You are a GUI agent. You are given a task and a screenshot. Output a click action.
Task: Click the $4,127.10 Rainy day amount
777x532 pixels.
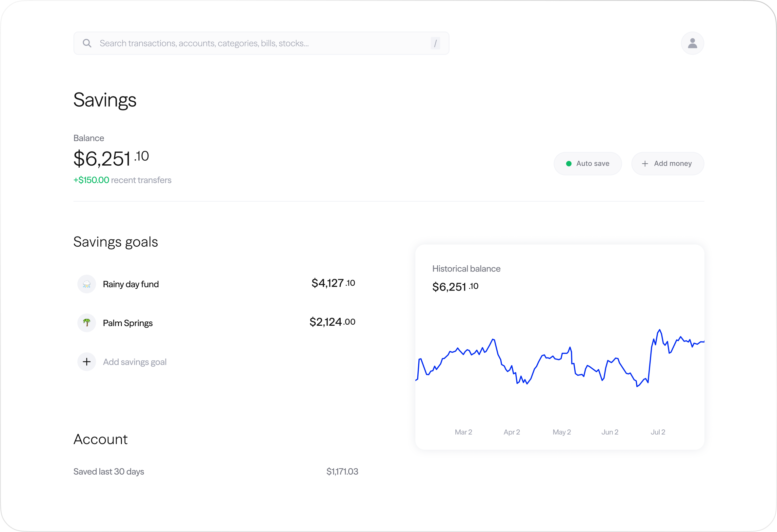[x=333, y=283]
